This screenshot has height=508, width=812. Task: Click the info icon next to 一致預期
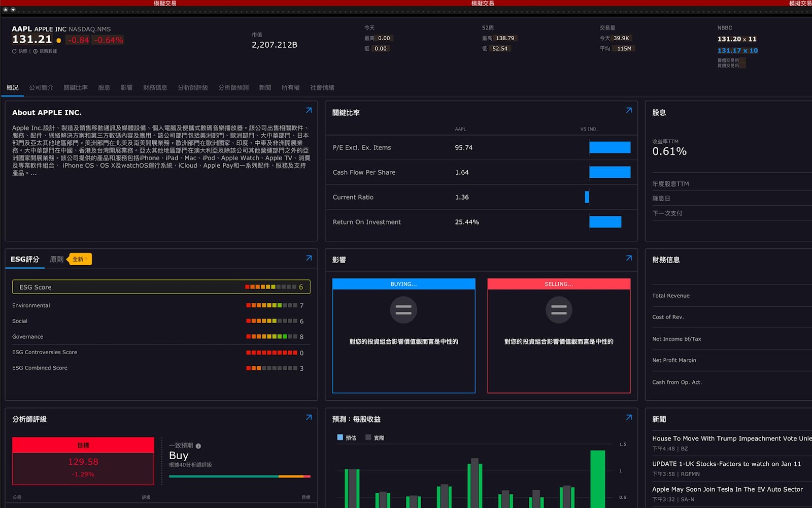click(x=198, y=446)
